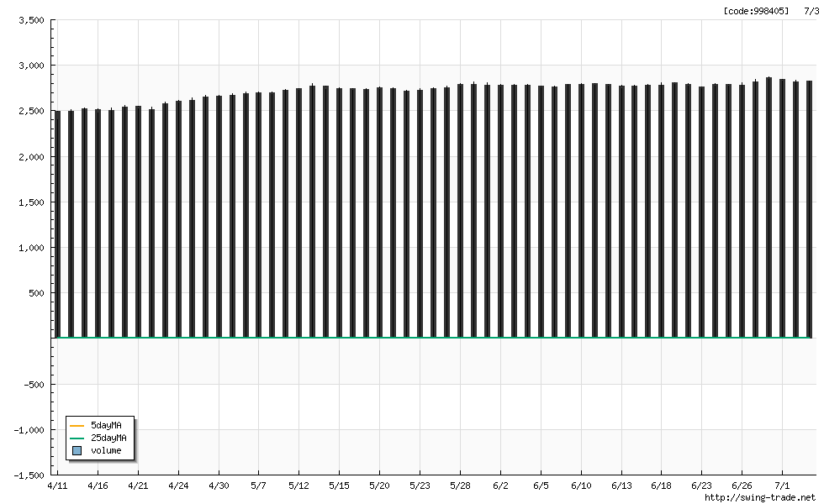Viewport: 824px width, 504px height.
Task: Click the 7/3 date label at top
Action: (811, 10)
